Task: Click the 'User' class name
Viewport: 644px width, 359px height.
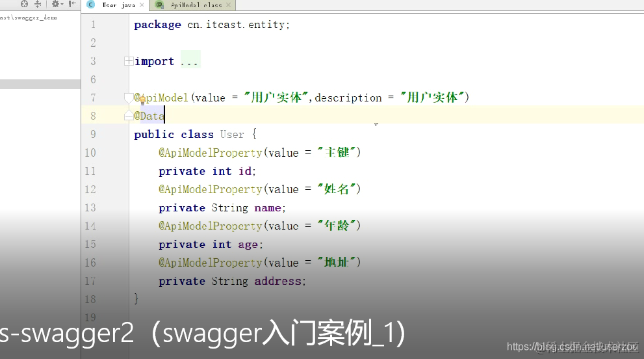Action: coord(232,135)
